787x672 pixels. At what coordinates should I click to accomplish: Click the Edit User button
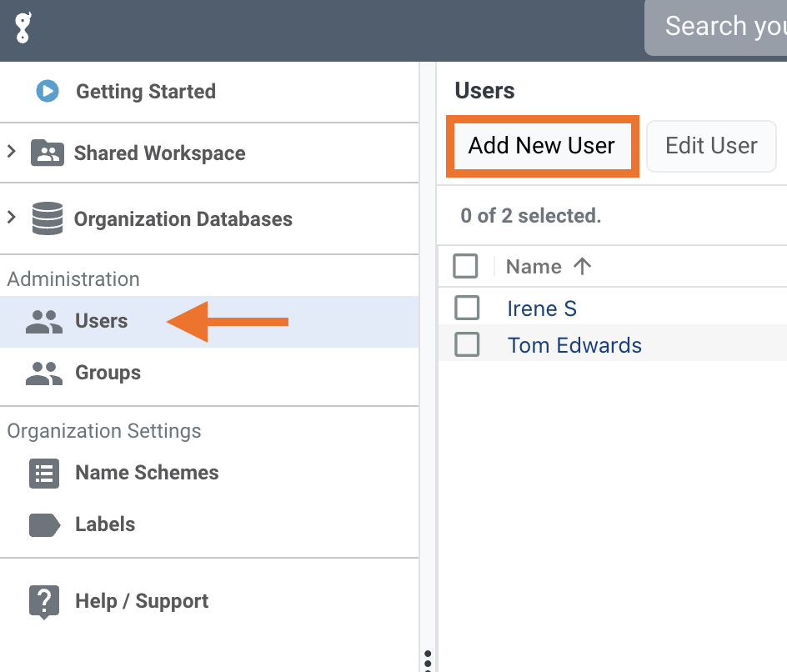(711, 146)
